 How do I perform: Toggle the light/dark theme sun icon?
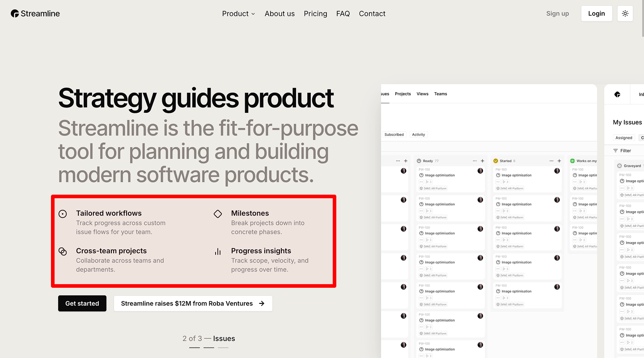[x=625, y=13]
